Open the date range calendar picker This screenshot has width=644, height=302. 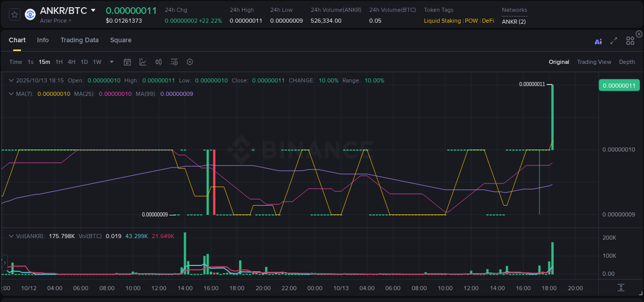coord(127,62)
